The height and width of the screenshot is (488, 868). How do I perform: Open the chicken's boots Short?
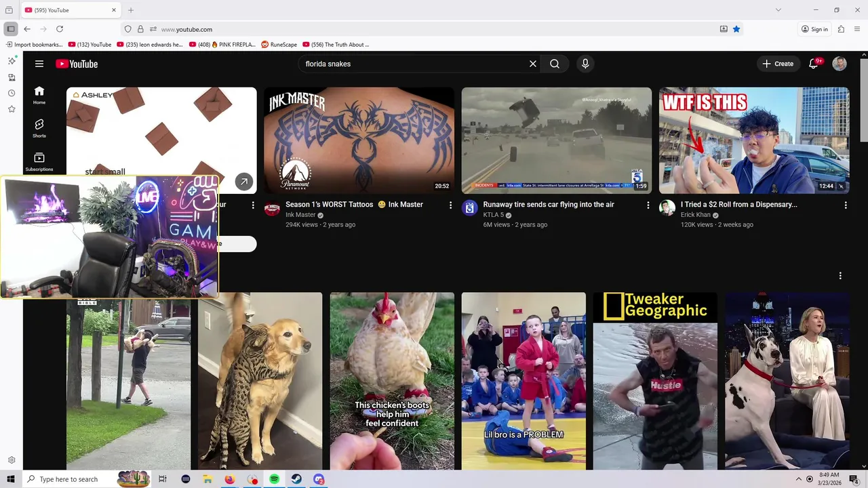click(392, 381)
